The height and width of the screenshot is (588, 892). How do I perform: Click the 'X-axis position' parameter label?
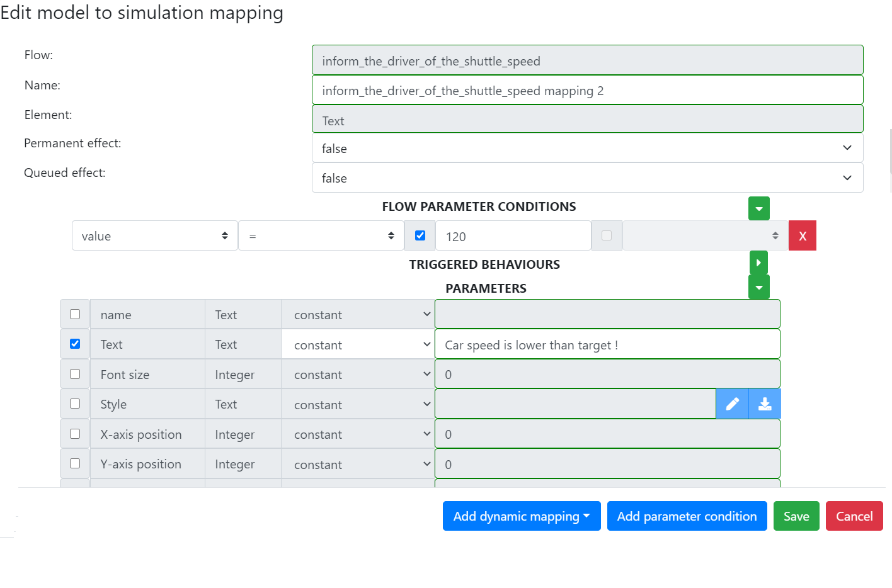click(x=141, y=434)
